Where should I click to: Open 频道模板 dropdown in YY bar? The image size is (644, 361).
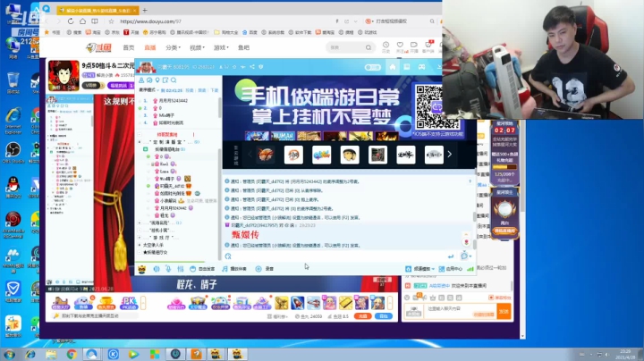(420, 269)
